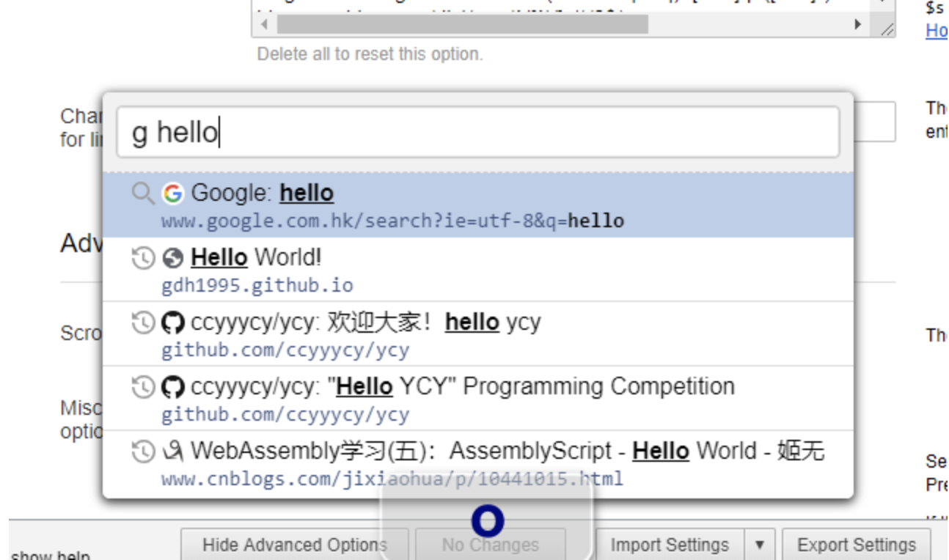Click the github.com URL under Programming Competition

285,414
